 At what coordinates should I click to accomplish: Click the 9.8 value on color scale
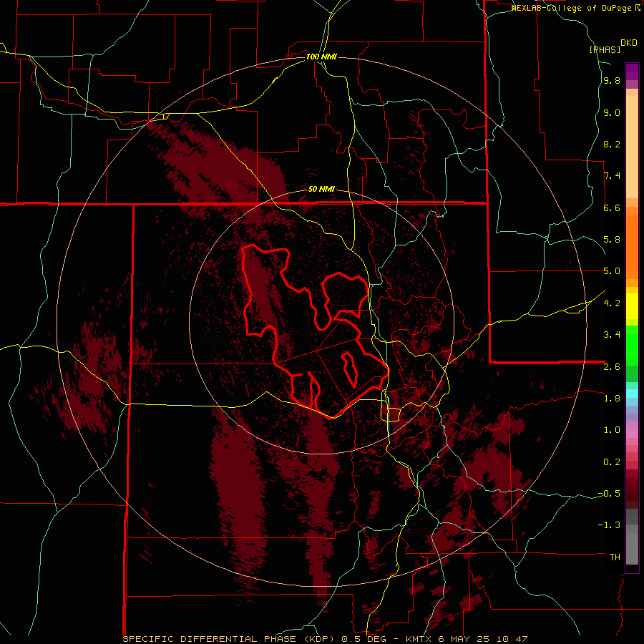point(612,81)
